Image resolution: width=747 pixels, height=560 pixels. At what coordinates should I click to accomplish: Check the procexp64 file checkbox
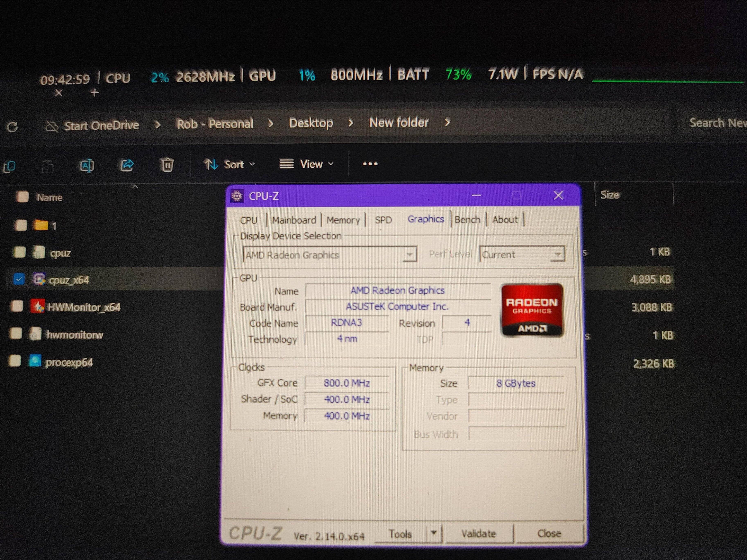pyautogui.click(x=15, y=360)
